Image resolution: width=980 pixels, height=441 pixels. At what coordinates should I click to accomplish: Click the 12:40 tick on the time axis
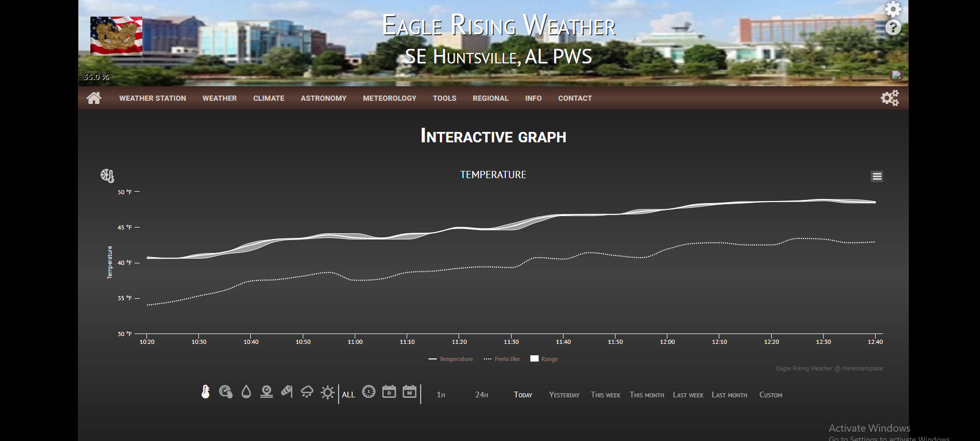[875, 342]
